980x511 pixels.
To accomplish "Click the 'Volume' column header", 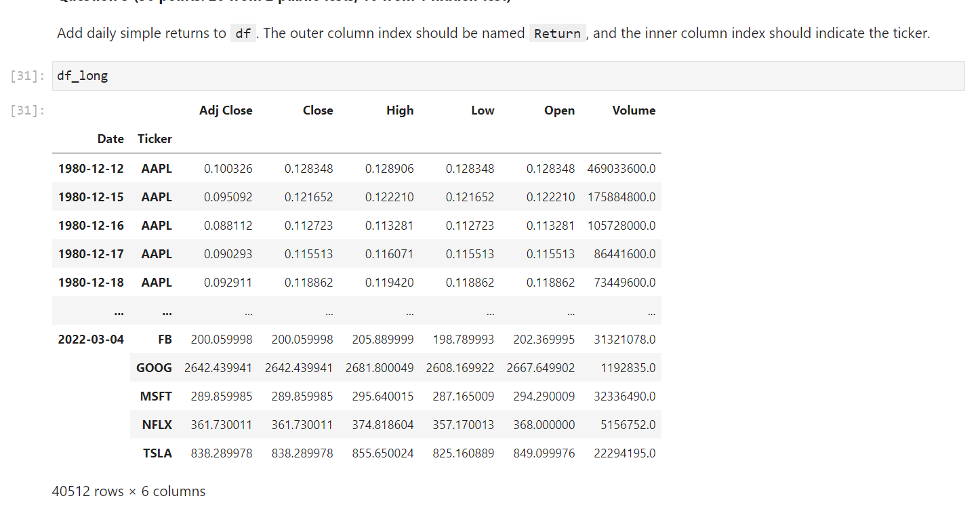I will (634, 110).
